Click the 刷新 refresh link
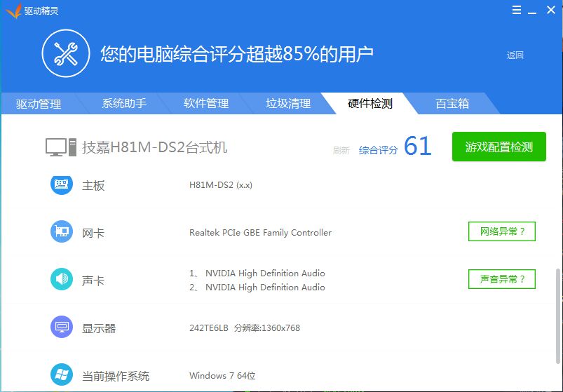Image resolution: width=563 pixels, height=392 pixels. tap(341, 150)
